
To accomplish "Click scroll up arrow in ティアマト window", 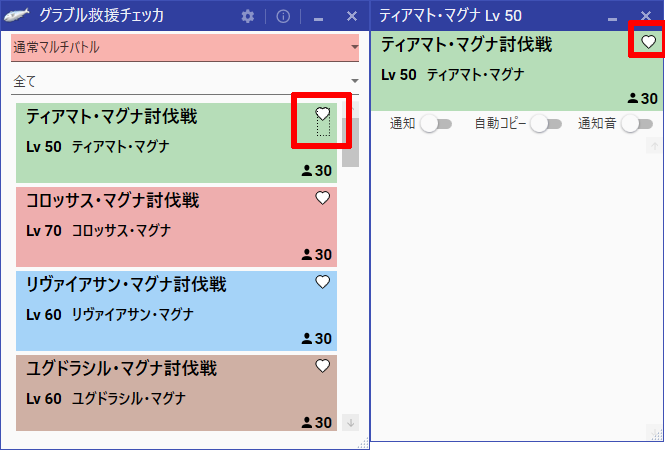I will coord(654,146).
